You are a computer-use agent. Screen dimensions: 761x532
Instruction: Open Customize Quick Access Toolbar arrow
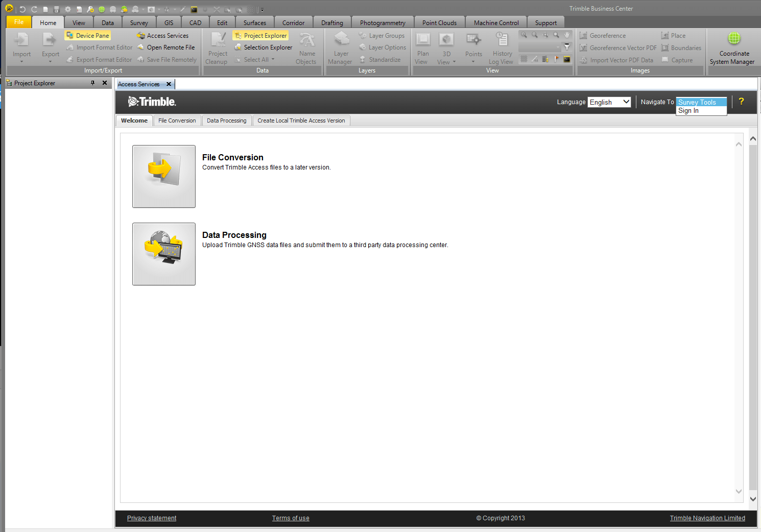pos(262,10)
